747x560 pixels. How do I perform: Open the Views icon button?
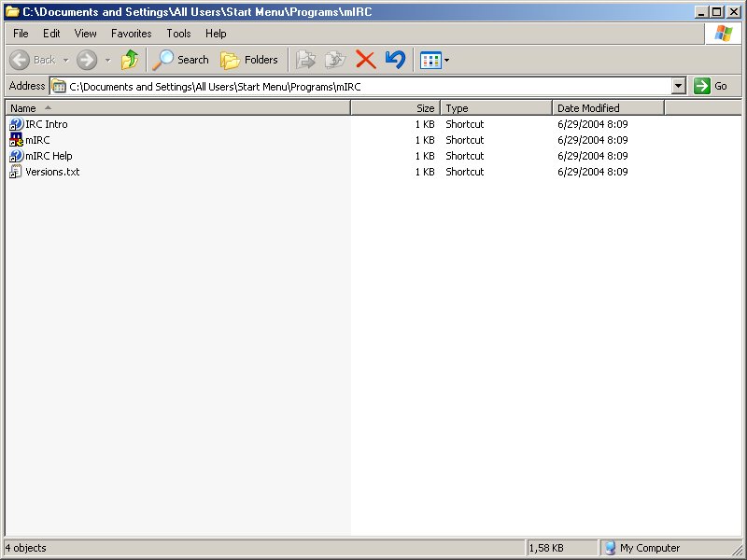430,61
